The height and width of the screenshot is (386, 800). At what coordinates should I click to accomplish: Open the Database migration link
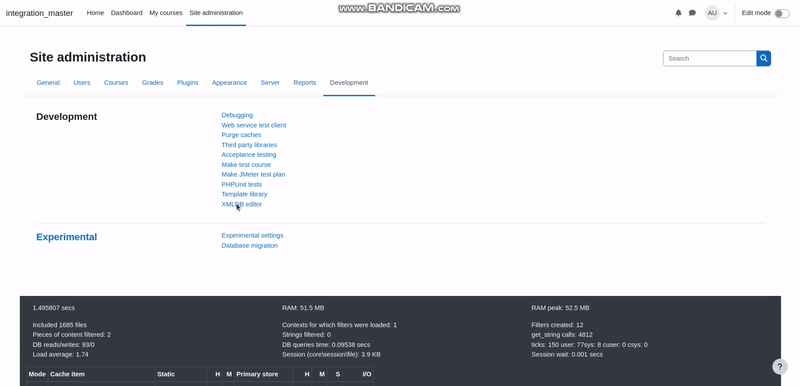(x=249, y=246)
